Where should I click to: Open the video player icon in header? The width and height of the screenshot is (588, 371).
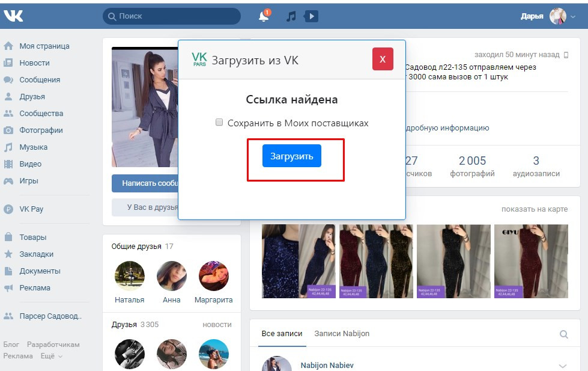pyautogui.click(x=311, y=16)
